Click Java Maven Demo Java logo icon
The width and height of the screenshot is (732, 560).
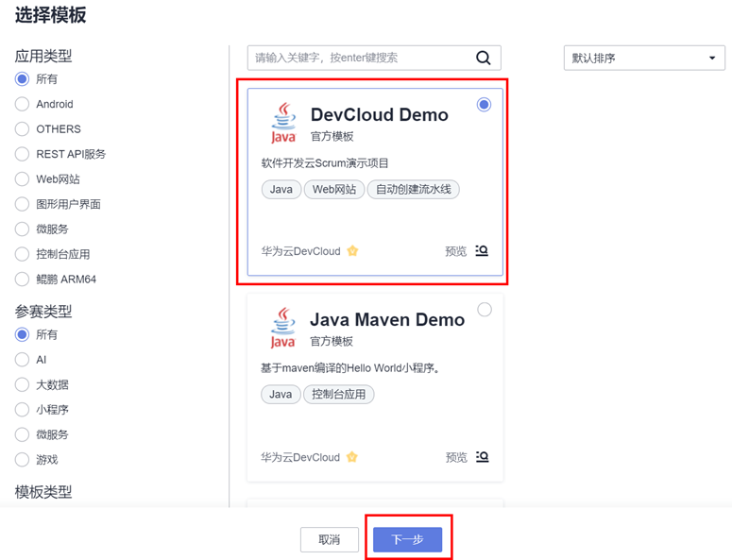point(283,328)
